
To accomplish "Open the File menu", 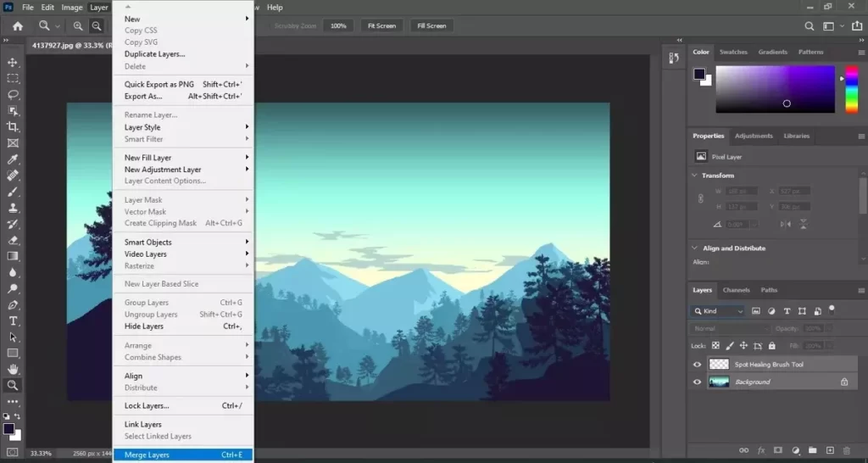I will point(28,7).
